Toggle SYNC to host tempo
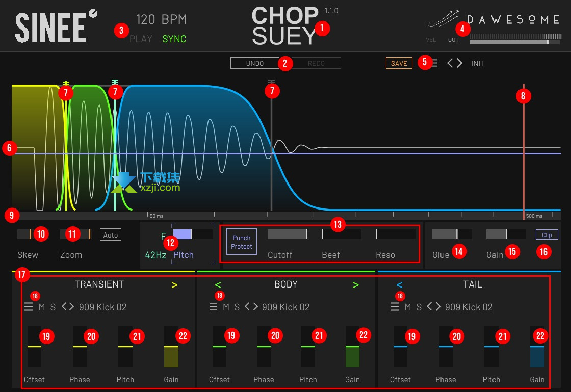The width and height of the screenshot is (571, 392). tap(174, 39)
